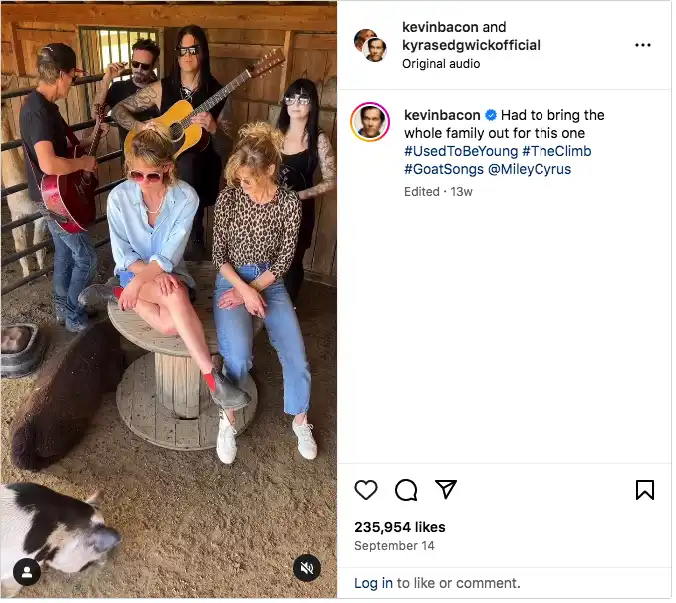Screen dimensions: 676x603
Task: Click Log in to like or comment
Action: pos(373,583)
